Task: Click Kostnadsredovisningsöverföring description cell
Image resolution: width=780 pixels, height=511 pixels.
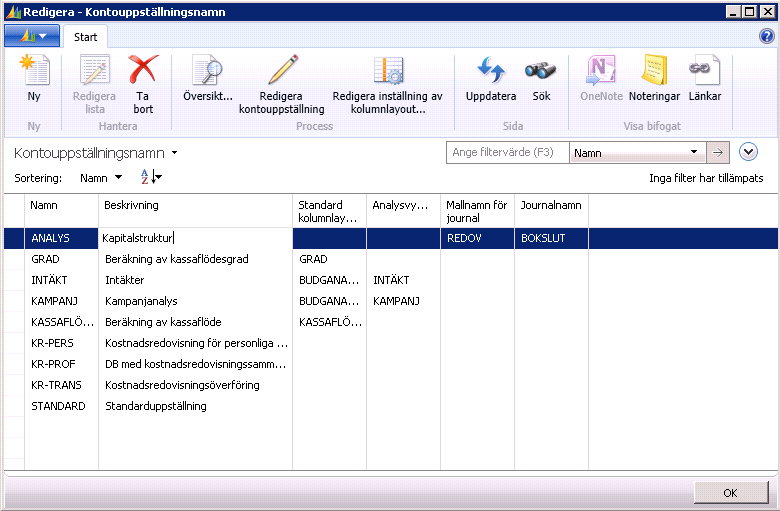Action: (195, 385)
